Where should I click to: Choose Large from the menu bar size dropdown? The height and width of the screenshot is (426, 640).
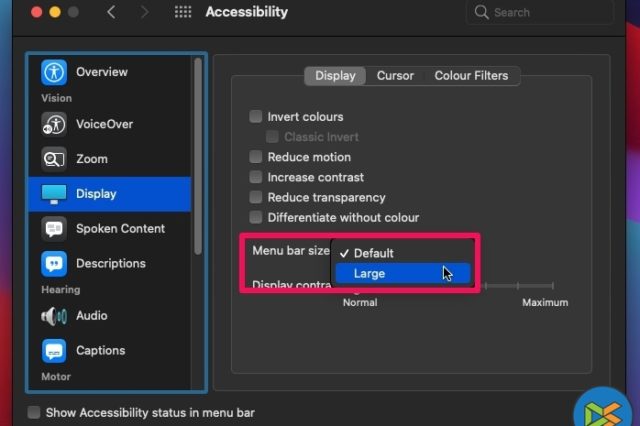click(369, 273)
